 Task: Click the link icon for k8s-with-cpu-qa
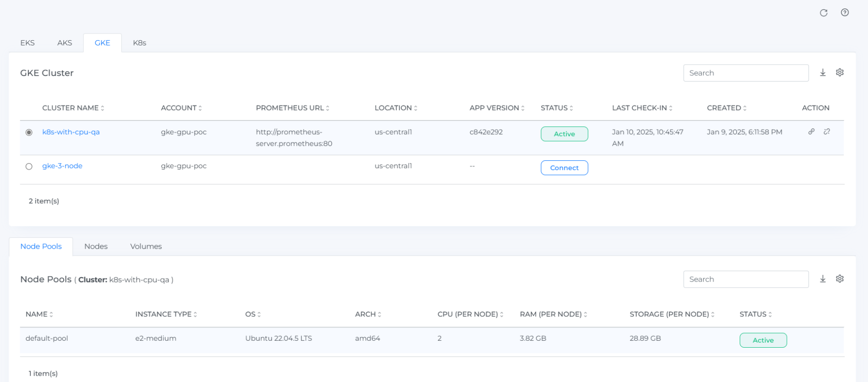[x=811, y=131]
